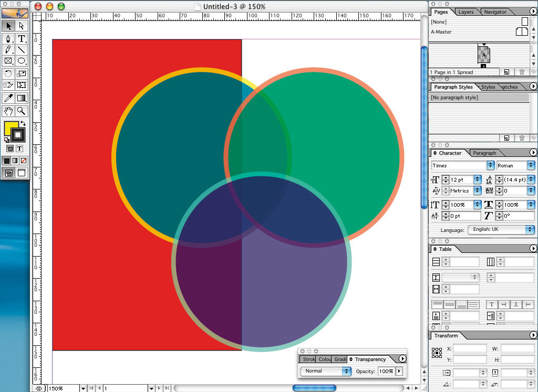Switch to the Layers tab
Viewport: 538px width, 392px height.
click(465, 12)
